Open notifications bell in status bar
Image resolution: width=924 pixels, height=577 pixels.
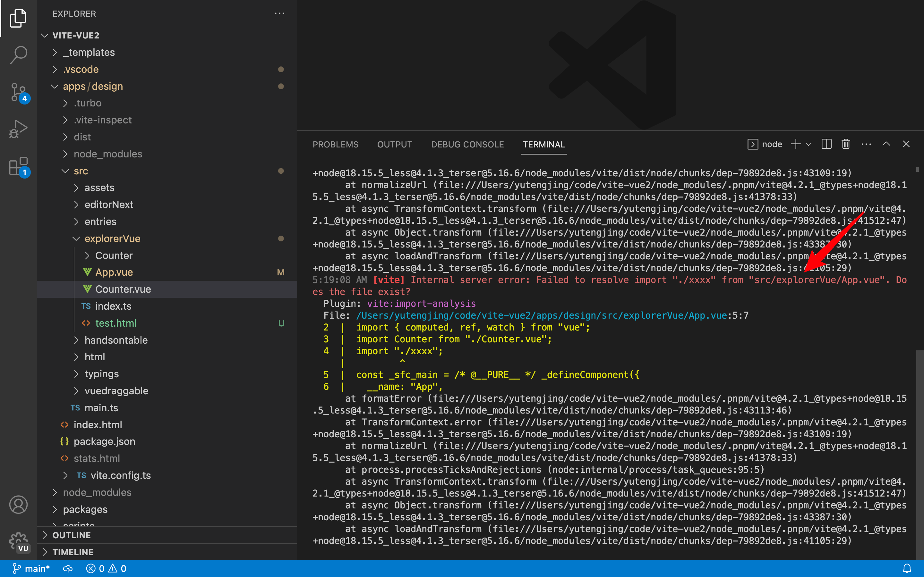pos(907,569)
